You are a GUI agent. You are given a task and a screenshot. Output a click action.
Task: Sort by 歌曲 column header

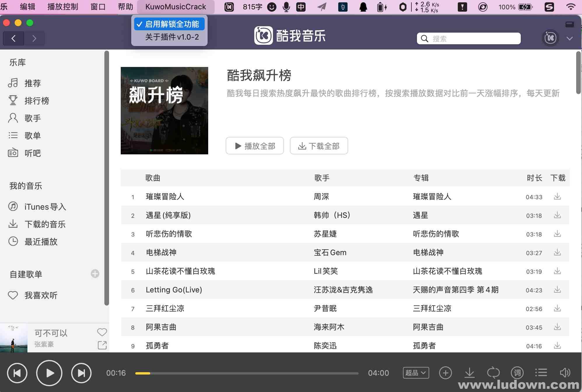coord(153,178)
